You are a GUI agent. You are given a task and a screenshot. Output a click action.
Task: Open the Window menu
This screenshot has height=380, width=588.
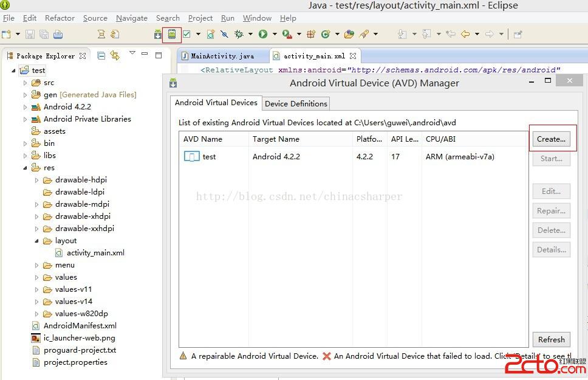(258, 18)
